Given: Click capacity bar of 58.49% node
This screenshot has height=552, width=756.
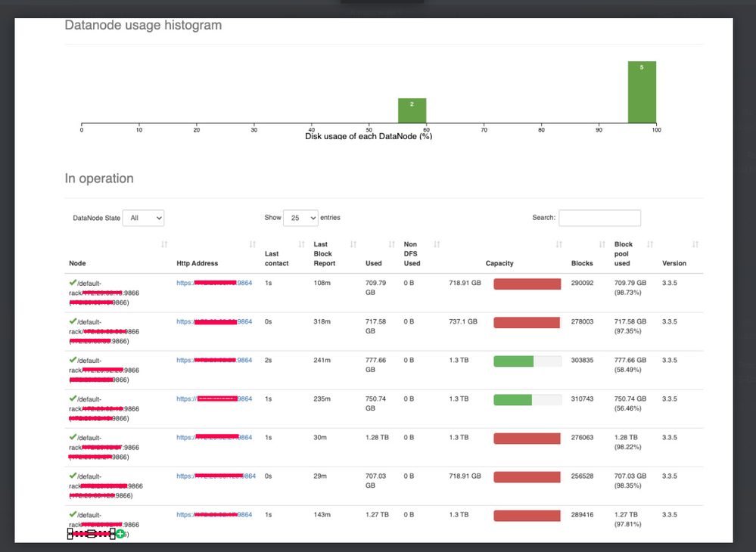Looking at the screenshot, I should click(527, 361).
